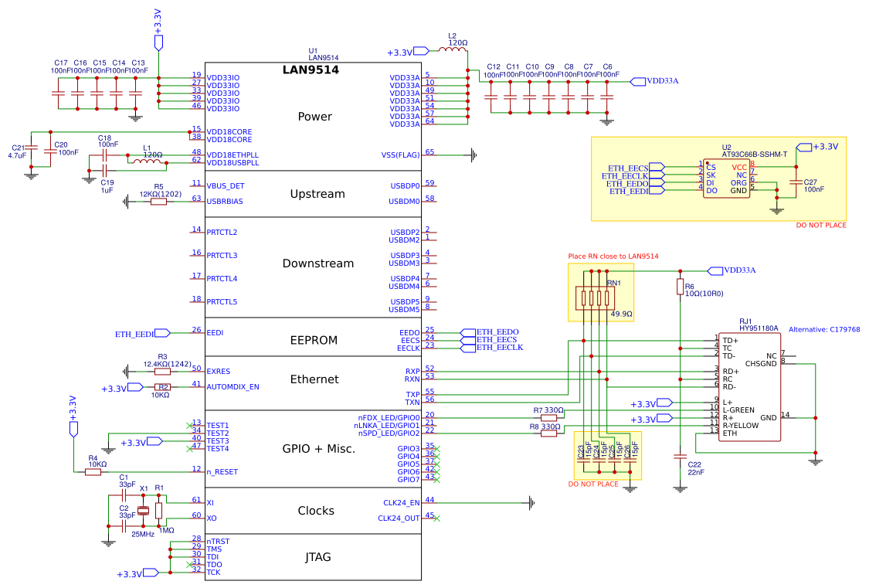Select the L-GREEN pin label on RJ1
This screenshot has width=869, height=588.
(738, 410)
